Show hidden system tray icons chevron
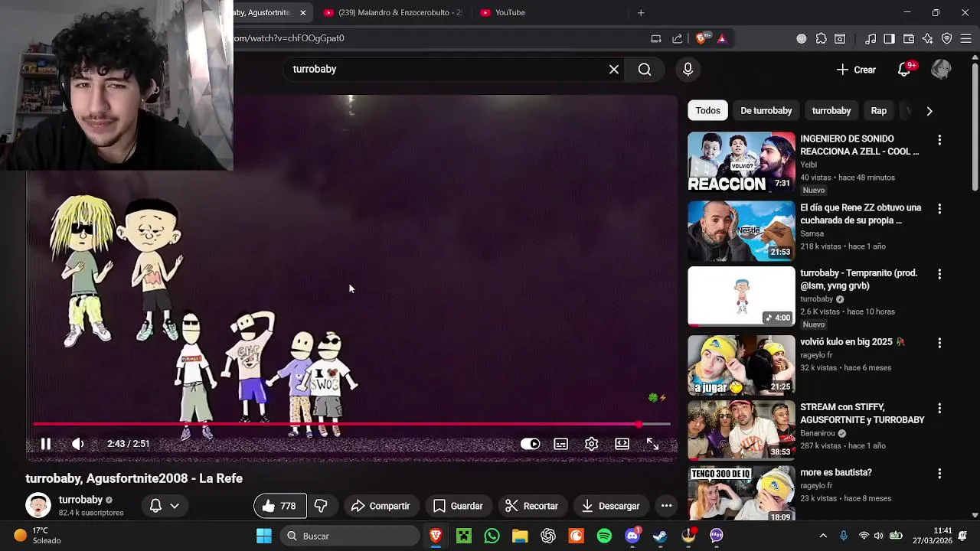This screenshot has height=551, width=980. point(823,536)
